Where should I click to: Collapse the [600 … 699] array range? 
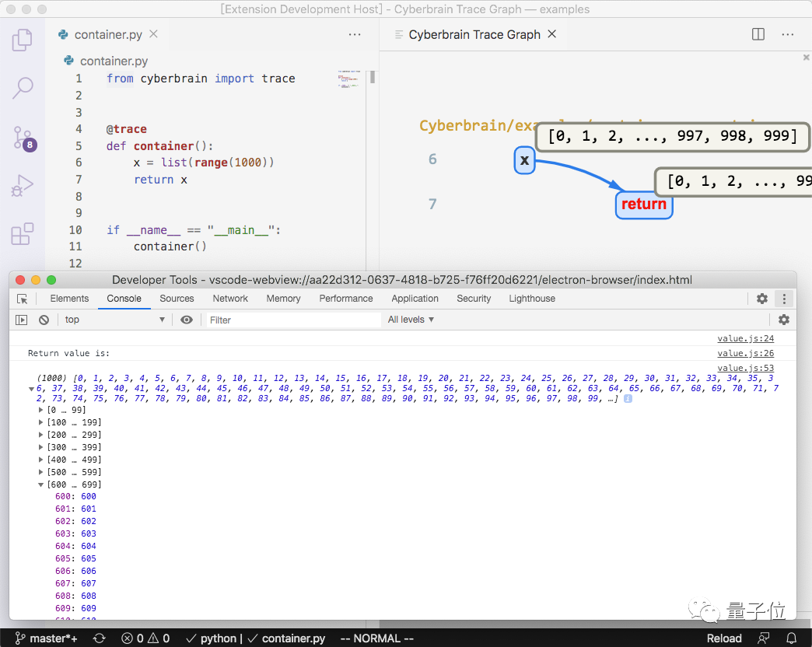pyautogui.click(x=41, y=484)
